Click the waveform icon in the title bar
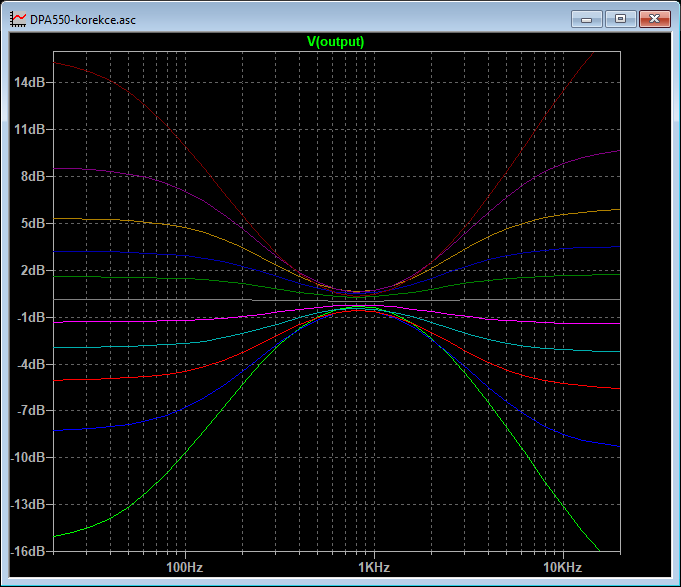681x587 pixels. point(18,20)
